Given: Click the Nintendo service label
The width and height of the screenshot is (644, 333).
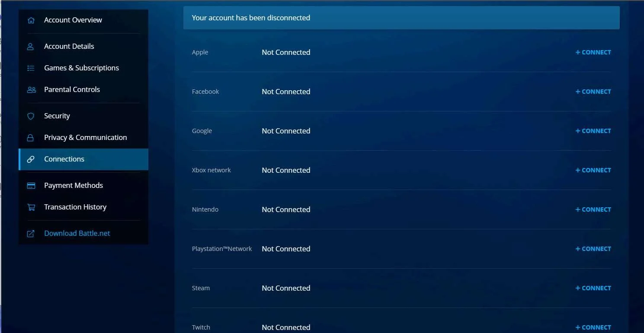Looking at the screenshot, I should tap(205, 209).
